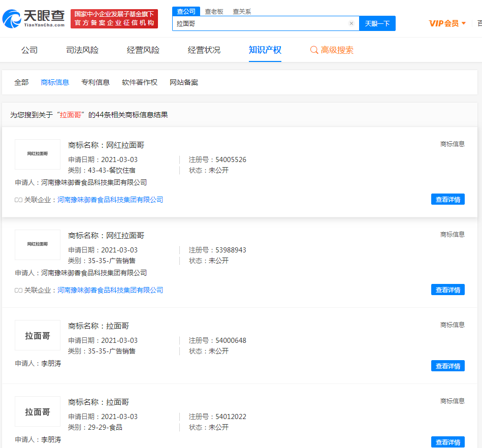This screenshot has height=448, width=482.
Task: Click the 关联企业 icon in the first result
Action: [18, 199]
